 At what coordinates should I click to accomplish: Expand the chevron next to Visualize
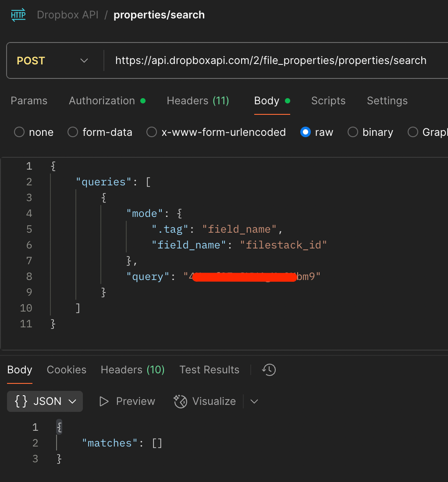pyautogui.click(x=254, y=401)
